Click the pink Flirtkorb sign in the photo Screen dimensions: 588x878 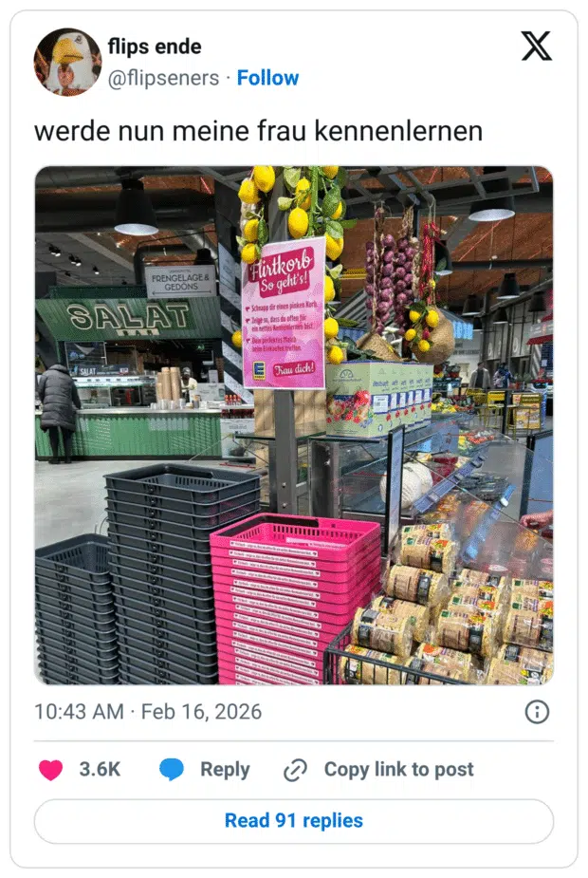[x=284, y=313]
